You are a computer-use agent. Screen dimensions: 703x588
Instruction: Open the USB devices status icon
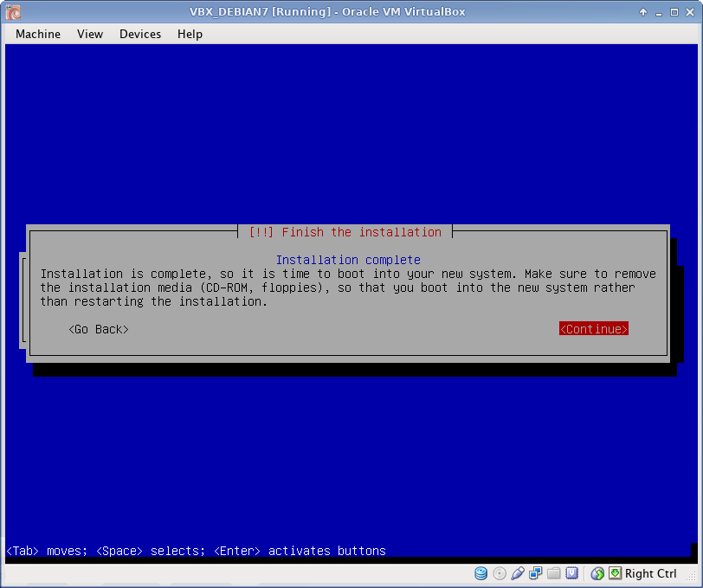coord(518,573)
